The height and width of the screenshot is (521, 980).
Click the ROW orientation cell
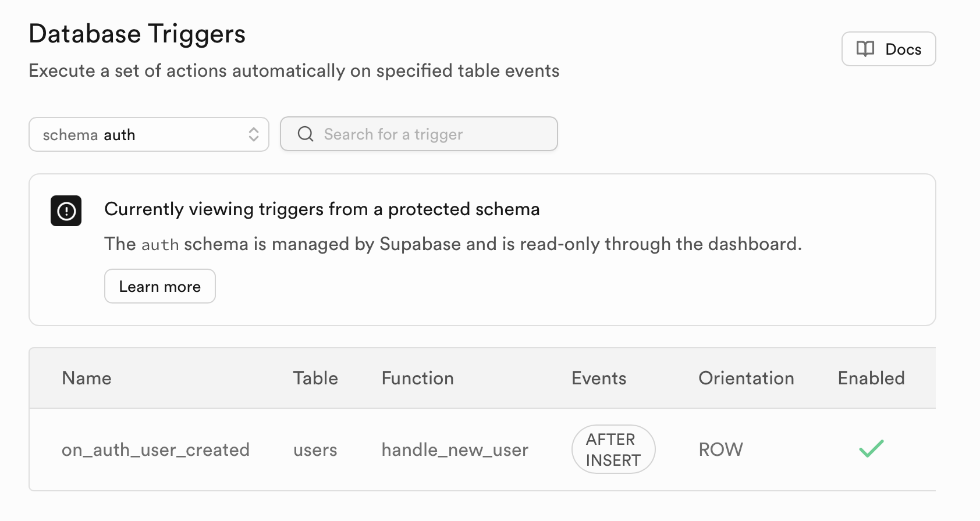tap(720, 449)
